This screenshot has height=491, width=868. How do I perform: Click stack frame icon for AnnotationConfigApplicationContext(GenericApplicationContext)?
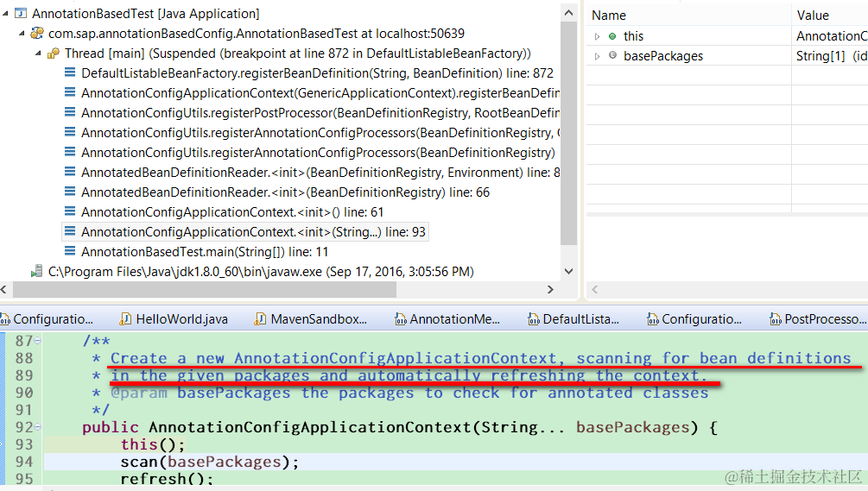point(70,92)
